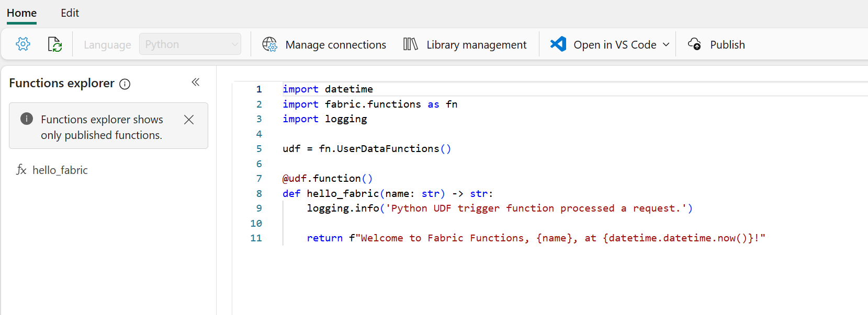Open the settings gear icon

(23, 44)
